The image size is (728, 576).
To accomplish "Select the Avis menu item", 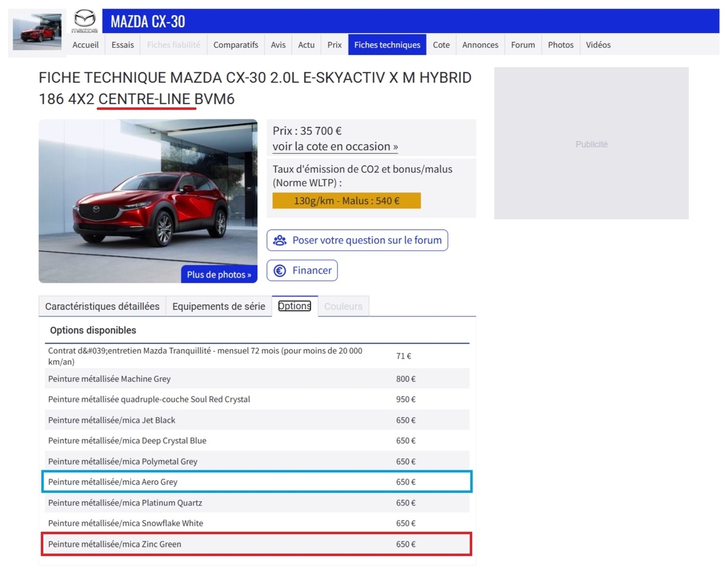I will (278, 45).
